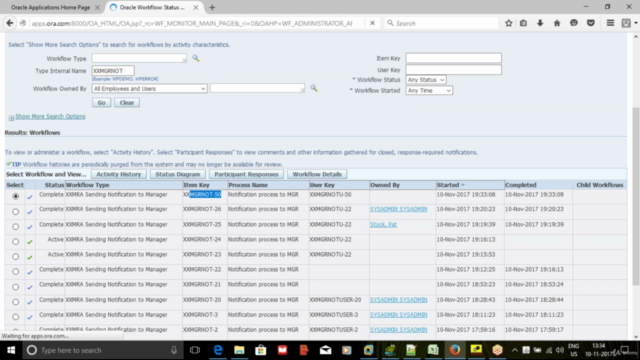The height and width of the screenshot is (360, 640).
Task: Bookmark this page with the star icon
Action: point(509,23)
